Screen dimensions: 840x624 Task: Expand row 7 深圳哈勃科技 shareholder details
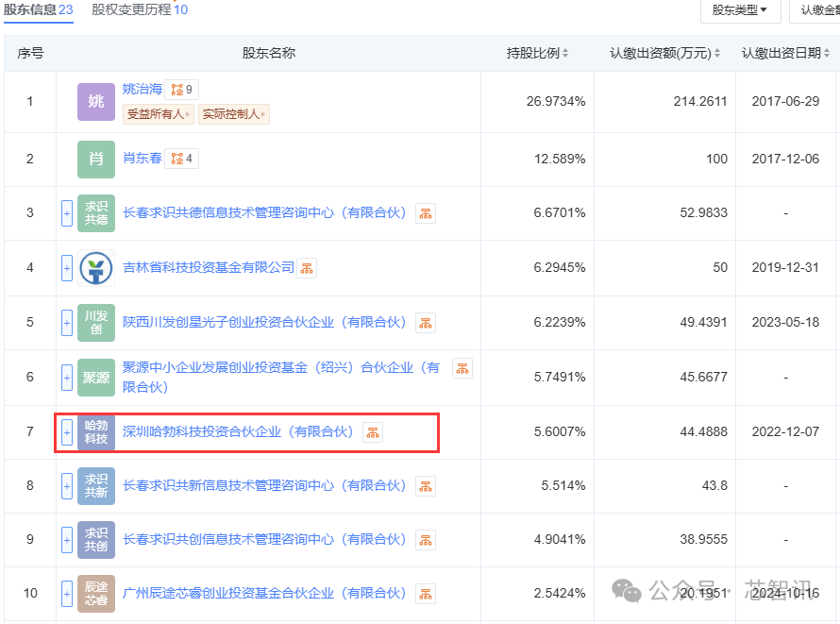click(x=67, y=431)
